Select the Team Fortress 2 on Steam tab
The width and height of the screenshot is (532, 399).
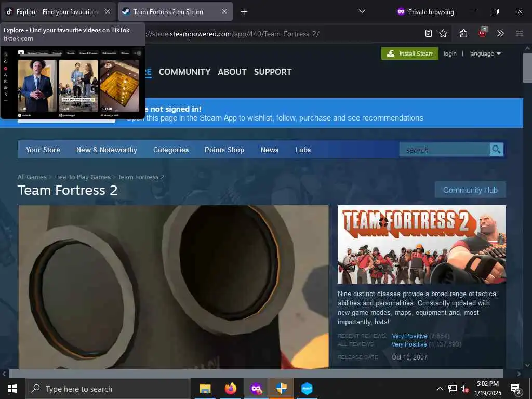click(x=175, y=11)
